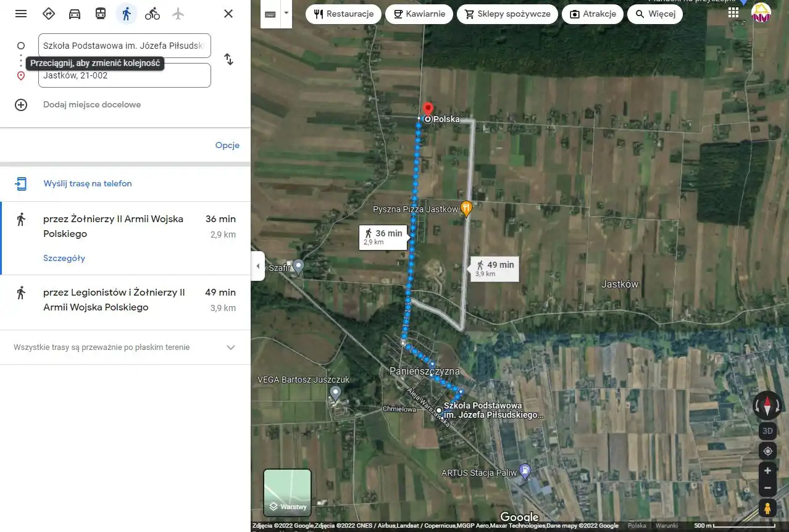This screenshot has width=789, height=532.
Task: Collapse the side panel arrow
Action: (258, 266)
